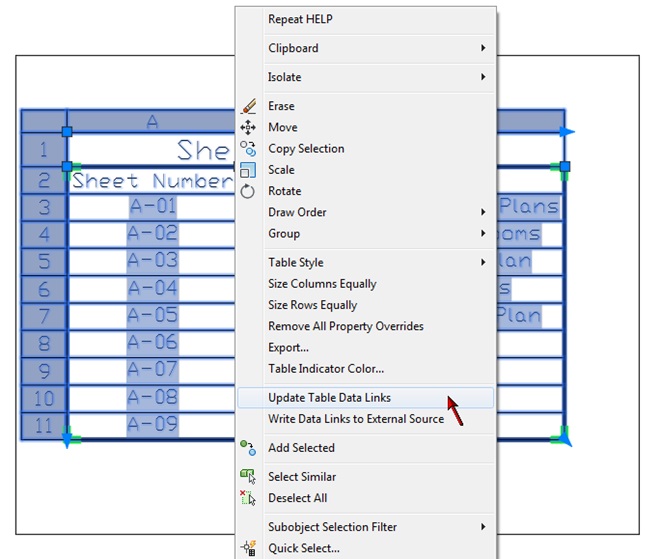This screenshot has width=662, height=559.
Task: Click the Add Selected icon
Action: pyautogui.click(x=248, y=448)
